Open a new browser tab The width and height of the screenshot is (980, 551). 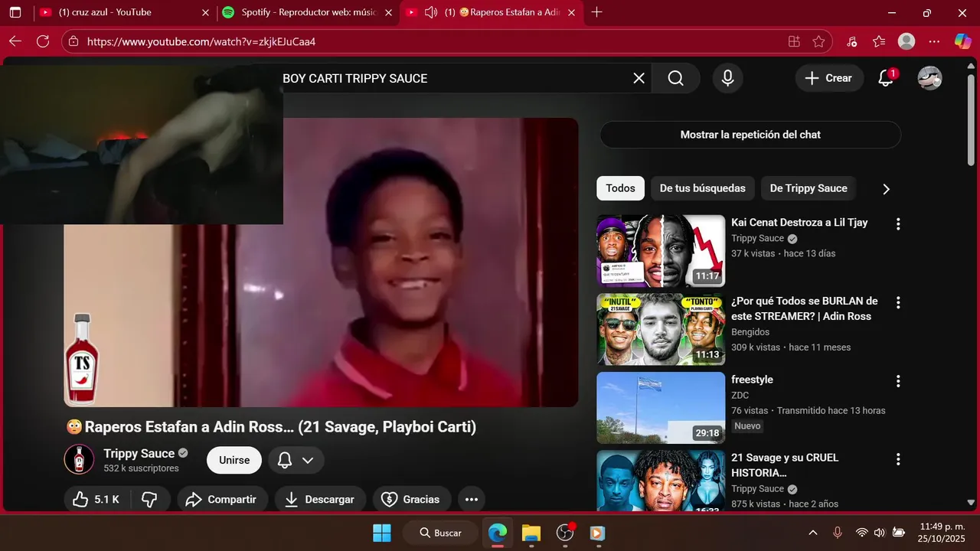point(597,12)
